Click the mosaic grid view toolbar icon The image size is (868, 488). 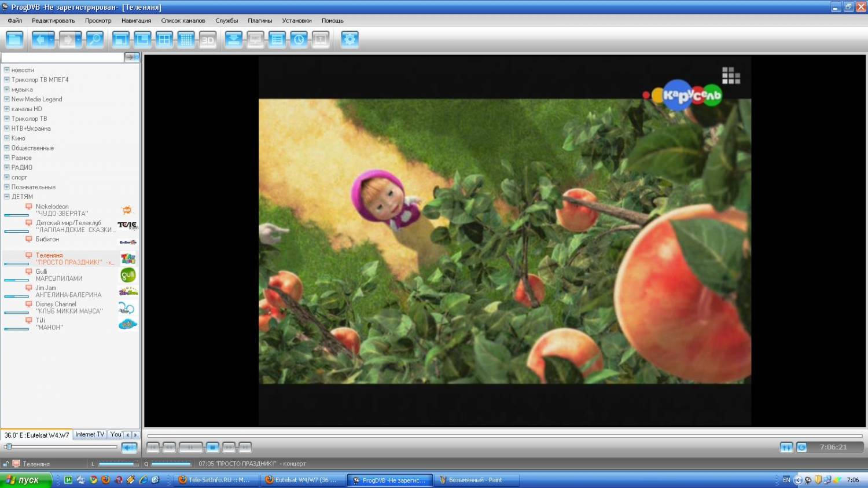(186, 39)
